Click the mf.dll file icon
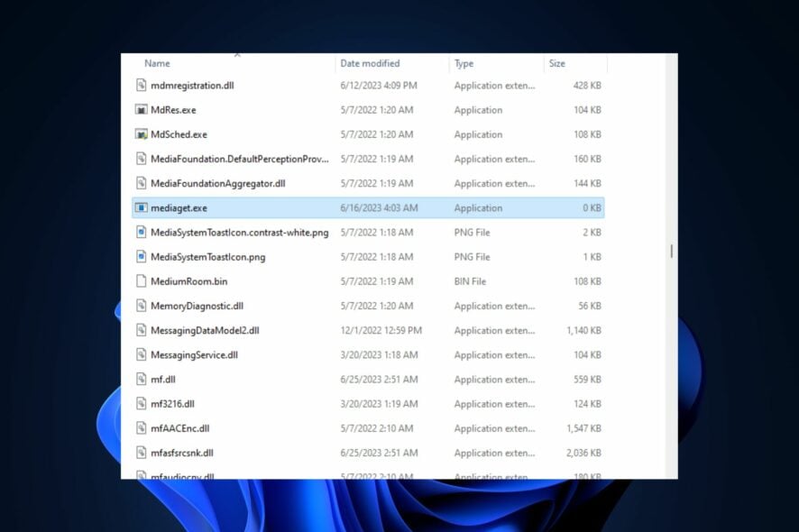This screenshot has height=532, width=799. (x=141, y=380)
